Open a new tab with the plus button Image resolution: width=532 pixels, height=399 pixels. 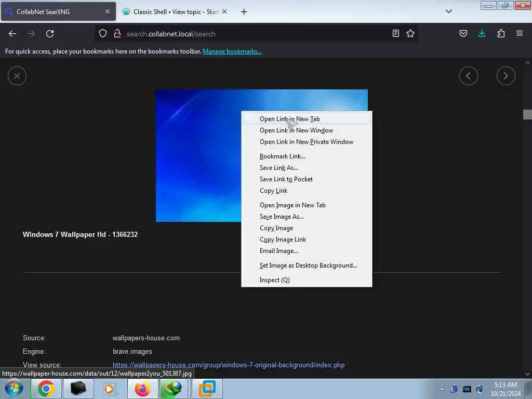[244, 12]
